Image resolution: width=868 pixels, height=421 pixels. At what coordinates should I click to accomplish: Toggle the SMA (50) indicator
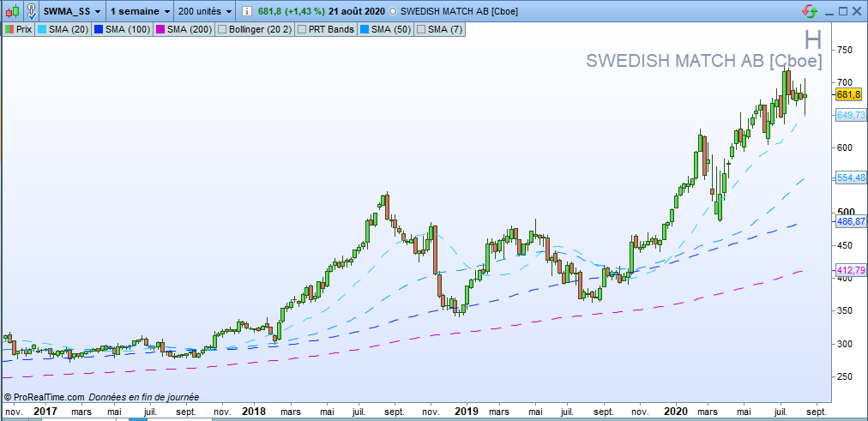385,29
